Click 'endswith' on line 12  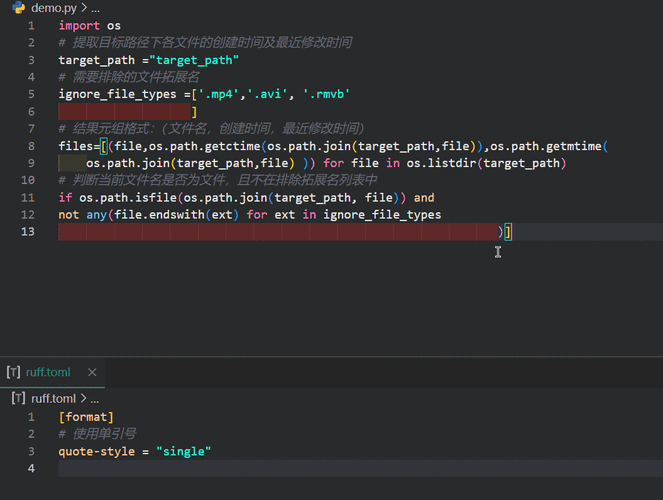[177, 215]
